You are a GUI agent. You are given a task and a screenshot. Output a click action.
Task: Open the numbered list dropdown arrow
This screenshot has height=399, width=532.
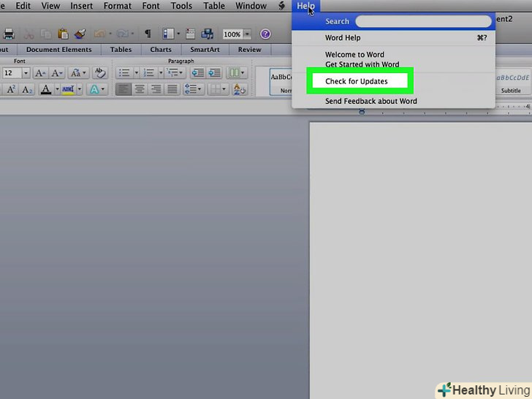point(161,72)
